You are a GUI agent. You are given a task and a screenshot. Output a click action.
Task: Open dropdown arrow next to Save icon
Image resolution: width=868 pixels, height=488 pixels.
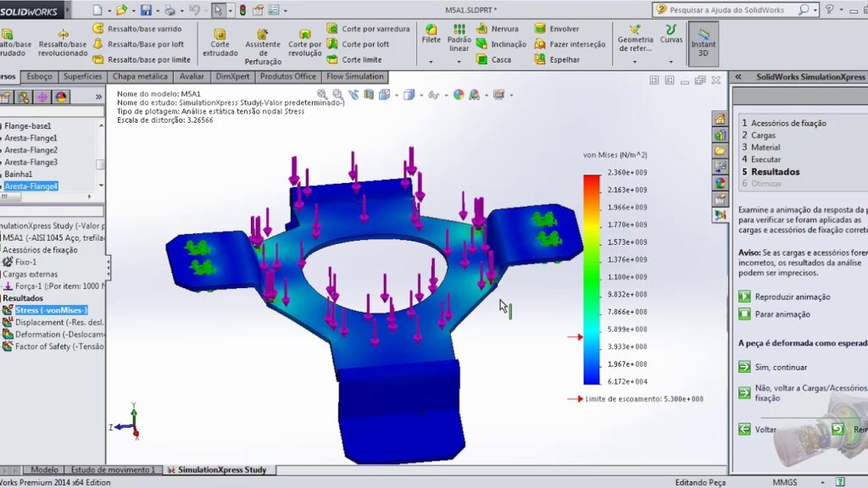click(x=157, y=10)
